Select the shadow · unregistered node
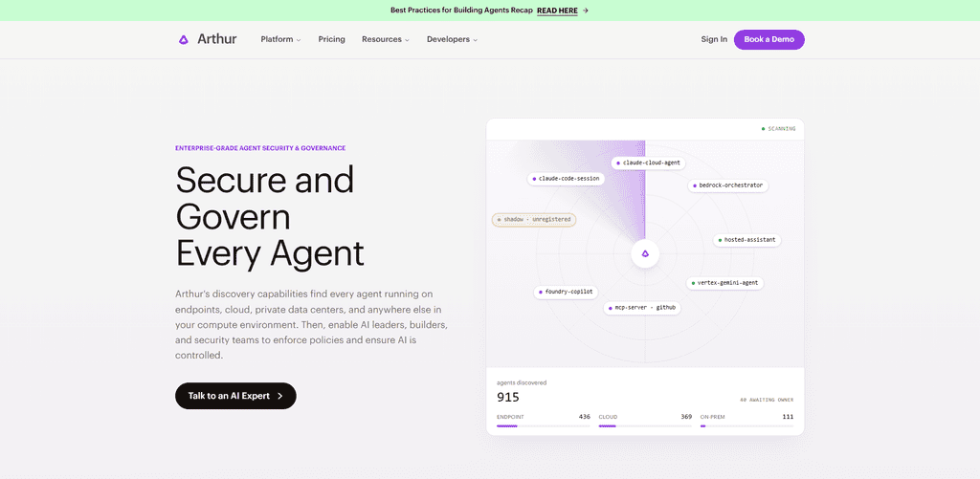This screenshot has width=980, height=479. 534,220
